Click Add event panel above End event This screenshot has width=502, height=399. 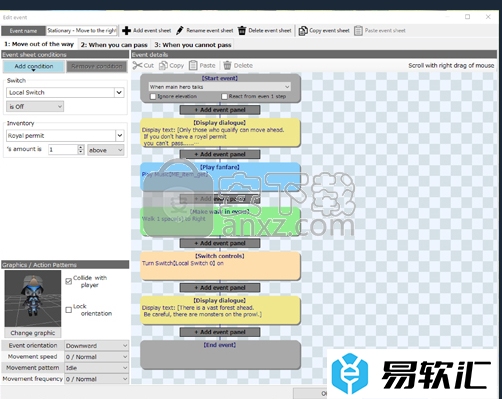click(x=220, y=332)
